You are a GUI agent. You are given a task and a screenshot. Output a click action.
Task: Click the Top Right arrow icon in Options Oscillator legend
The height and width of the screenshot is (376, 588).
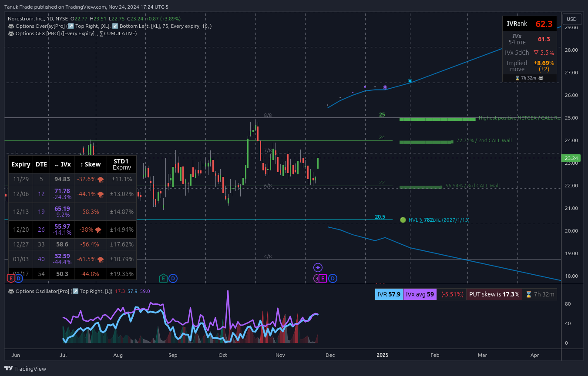(x=75, y=291)
